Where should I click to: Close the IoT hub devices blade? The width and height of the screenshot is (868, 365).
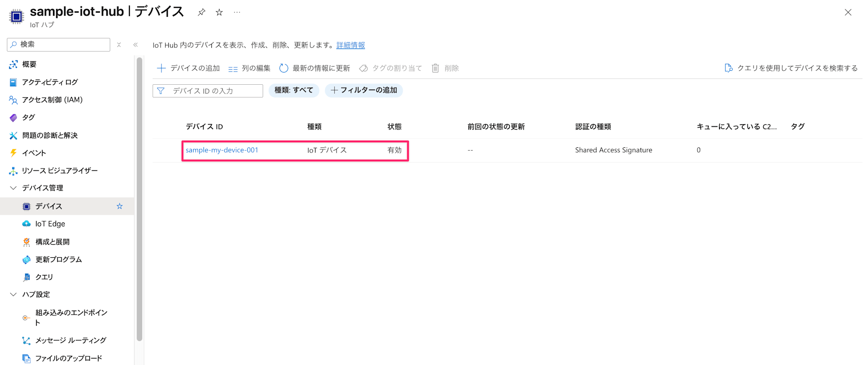[848, 12]
